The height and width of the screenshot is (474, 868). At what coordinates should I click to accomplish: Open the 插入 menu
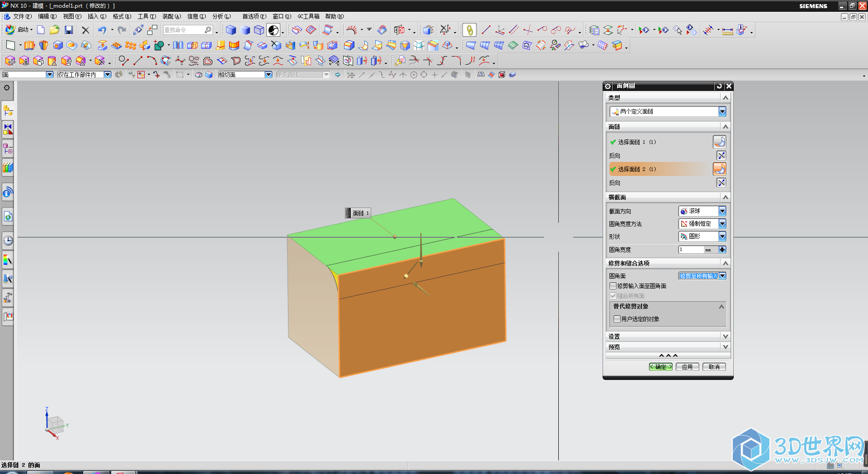(x=97, y=16)
